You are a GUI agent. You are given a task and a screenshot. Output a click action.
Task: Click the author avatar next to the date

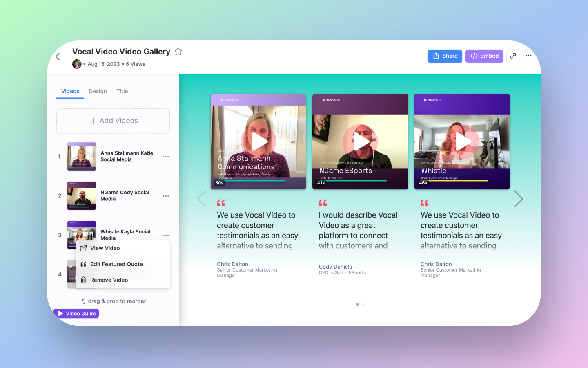tap(77, 64)
